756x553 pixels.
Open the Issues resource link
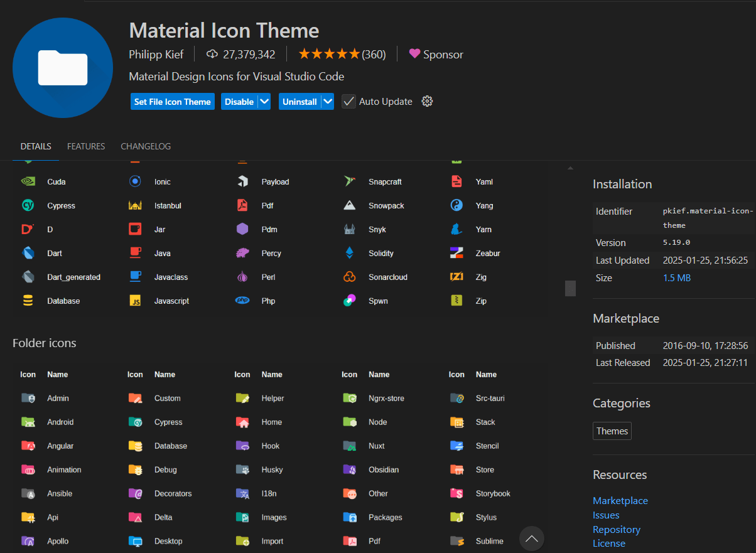(606, 515)
